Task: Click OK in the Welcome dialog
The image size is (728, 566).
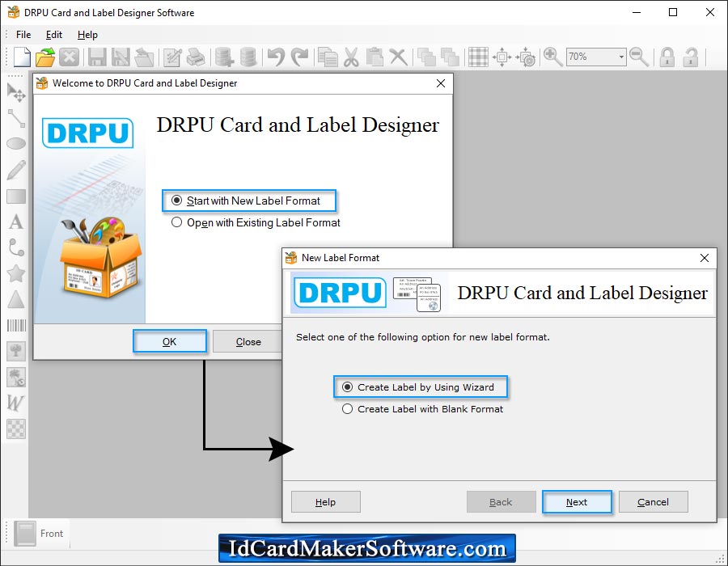Action: [x=170, y=341]
